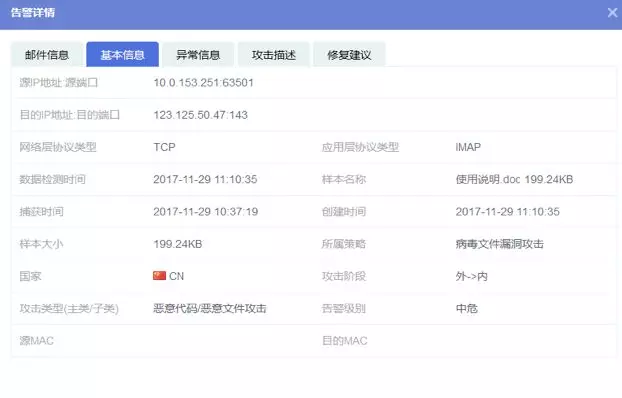622x398 pixels.
Task: Click the 应用层协议类型 label
Action: [x=360, y=147]
